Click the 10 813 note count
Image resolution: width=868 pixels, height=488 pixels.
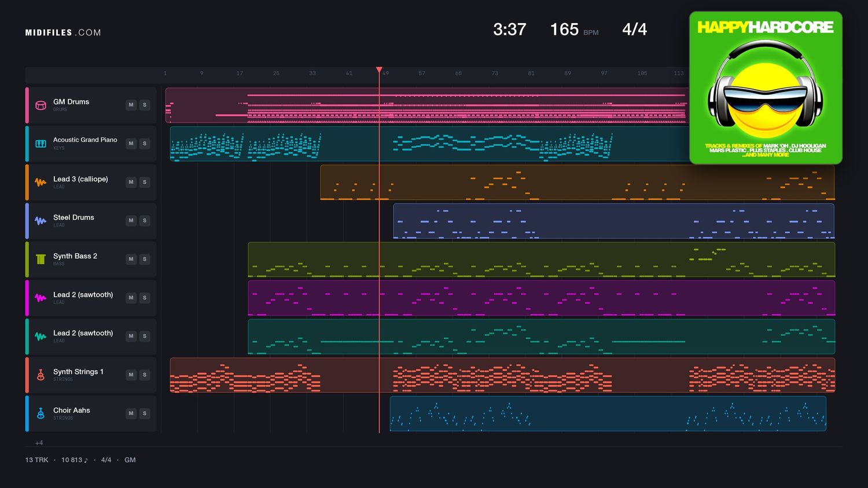point(75,460)
